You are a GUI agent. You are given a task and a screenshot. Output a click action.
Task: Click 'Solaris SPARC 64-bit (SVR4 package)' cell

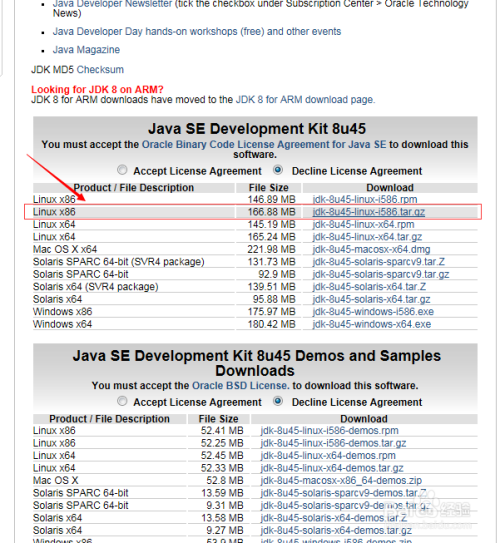tap(119, 262)
